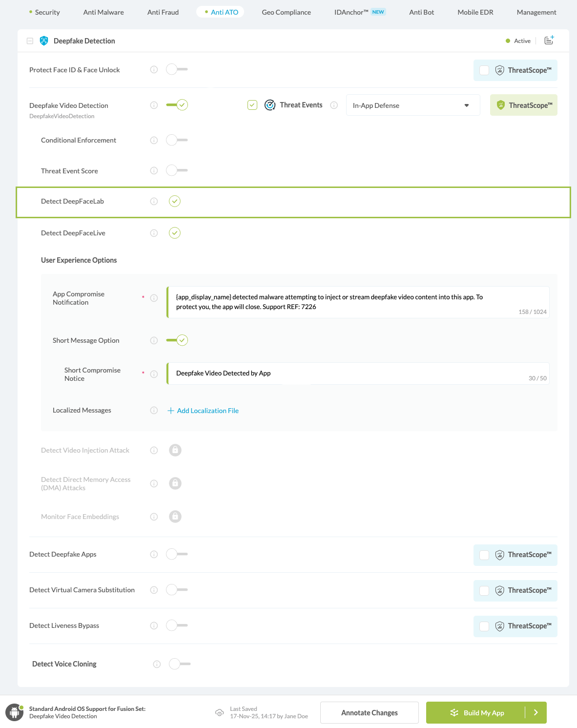Click the Android icon in the bottom bar
577x728 pixels.
(x=14, y=712)
